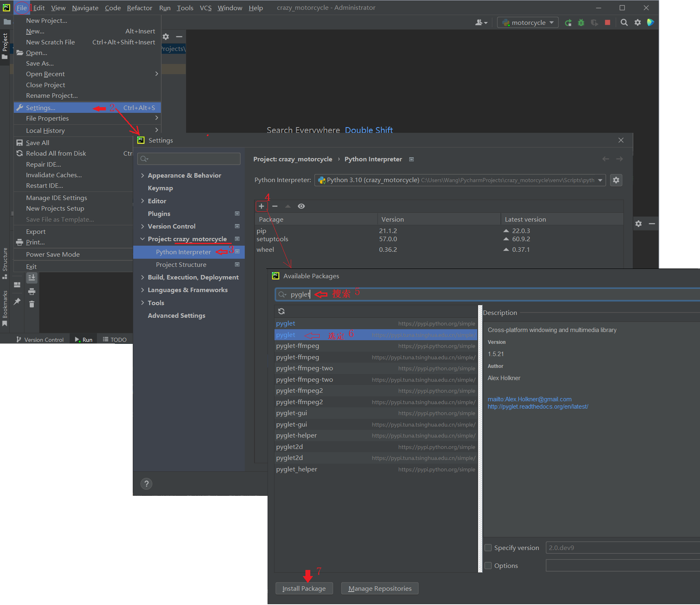Click the run with coverage icon
This screenshot has width=700, height=605.
595,22
